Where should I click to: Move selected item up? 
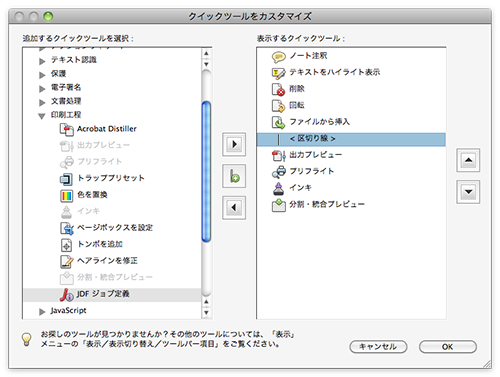click(x=468, y=160)
